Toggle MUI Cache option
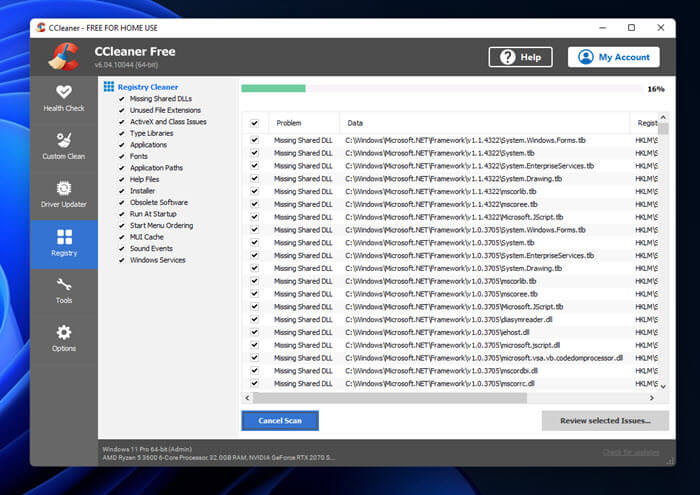The width and height of the screenshot is (700, 495). tap(141, 237)
